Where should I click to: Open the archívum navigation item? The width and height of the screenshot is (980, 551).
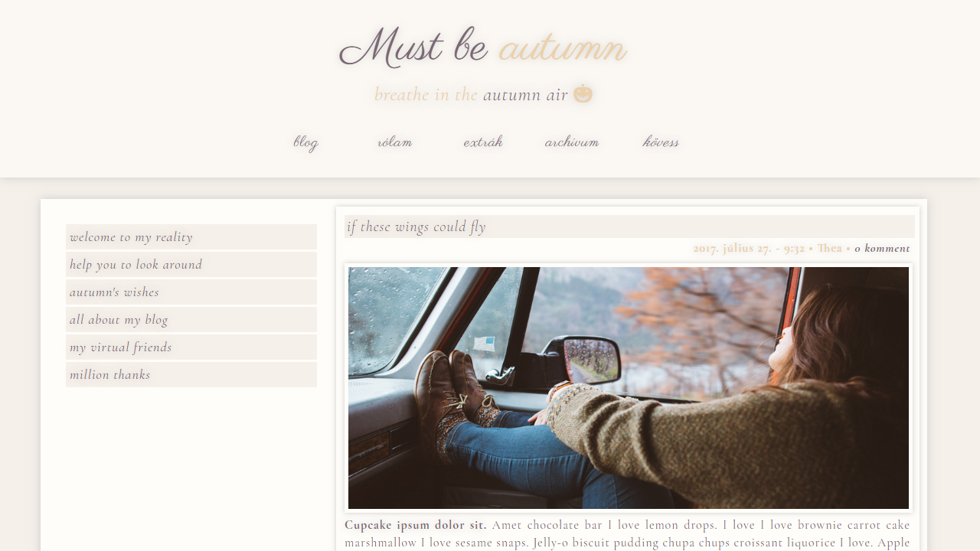pos(572,142)
